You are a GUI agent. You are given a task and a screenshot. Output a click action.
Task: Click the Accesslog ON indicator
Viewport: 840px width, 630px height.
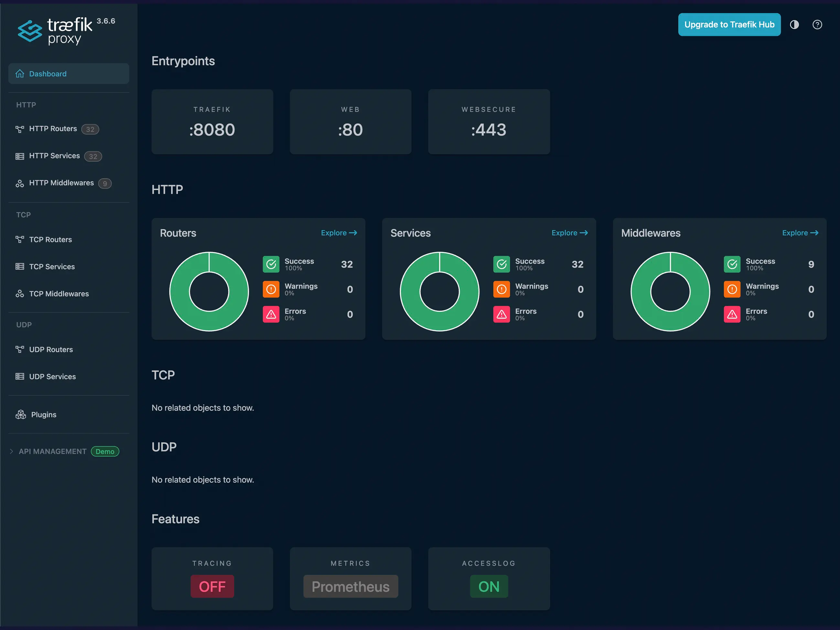(x=489, y=586)
